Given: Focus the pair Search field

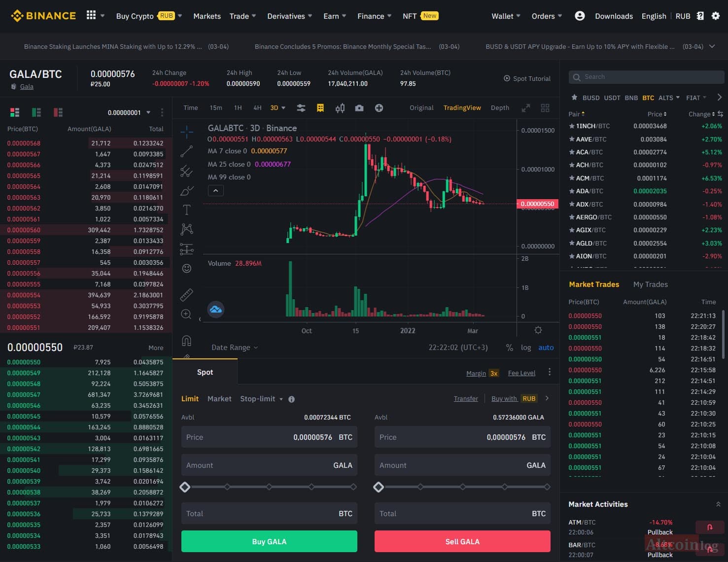Looking at the screenshot, I should [x=647, y=77].
